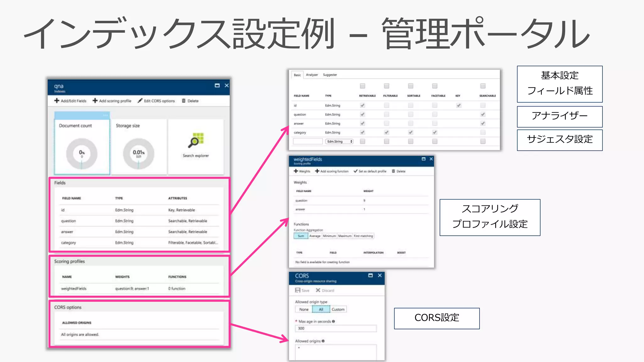Click the Delete trash icon in qna toolbar
Screen dimensions: 644x362
coord(184,101)
